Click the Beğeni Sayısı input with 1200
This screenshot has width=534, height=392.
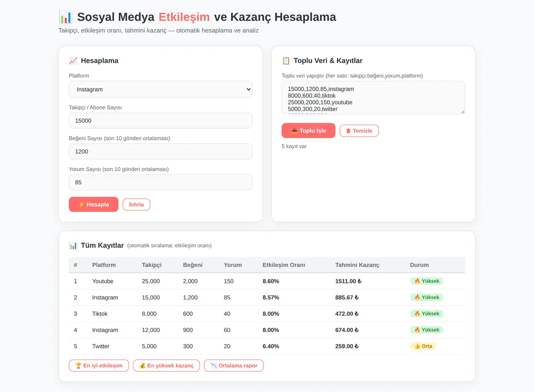coord(161,151)
